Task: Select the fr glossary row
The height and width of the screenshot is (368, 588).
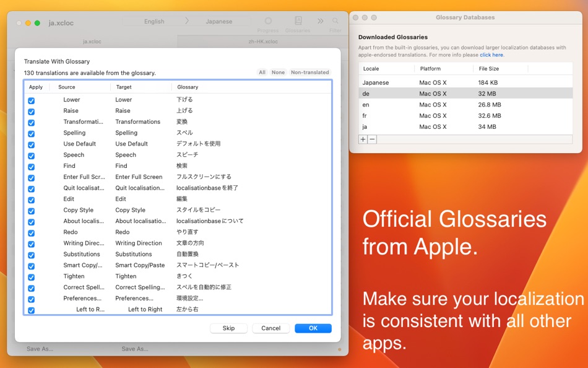Action: pos(465,116)
